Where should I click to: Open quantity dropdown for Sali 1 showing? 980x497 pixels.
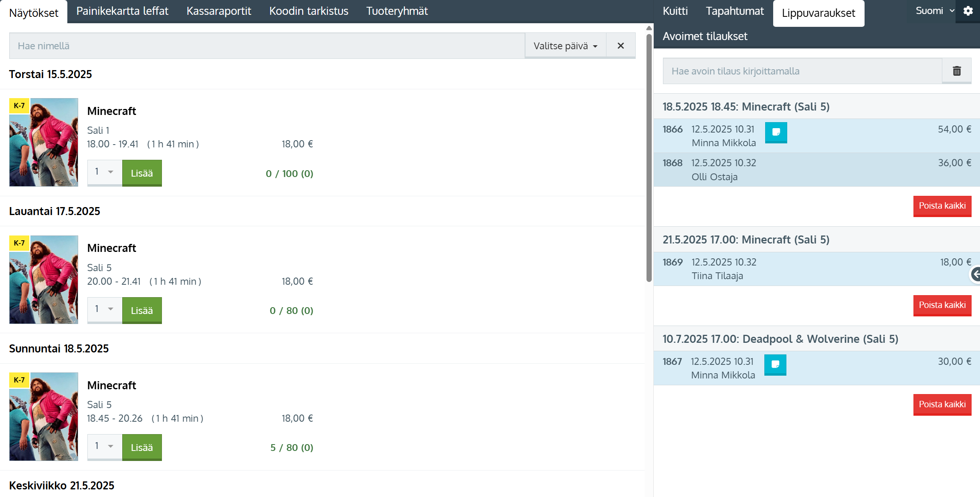pos(105,172)
